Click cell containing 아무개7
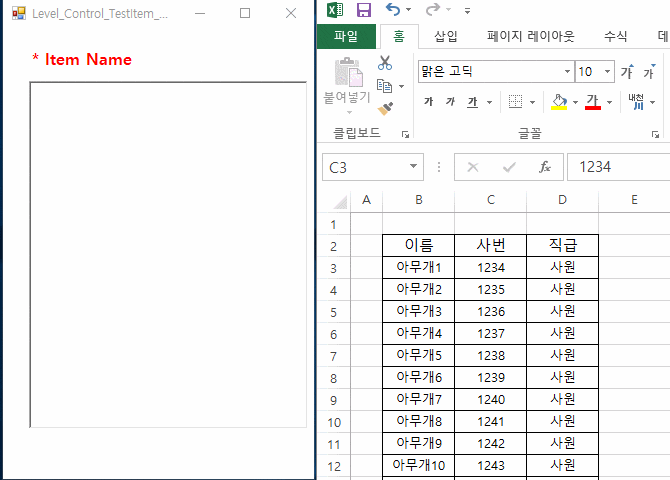 [x=419, y=400]
